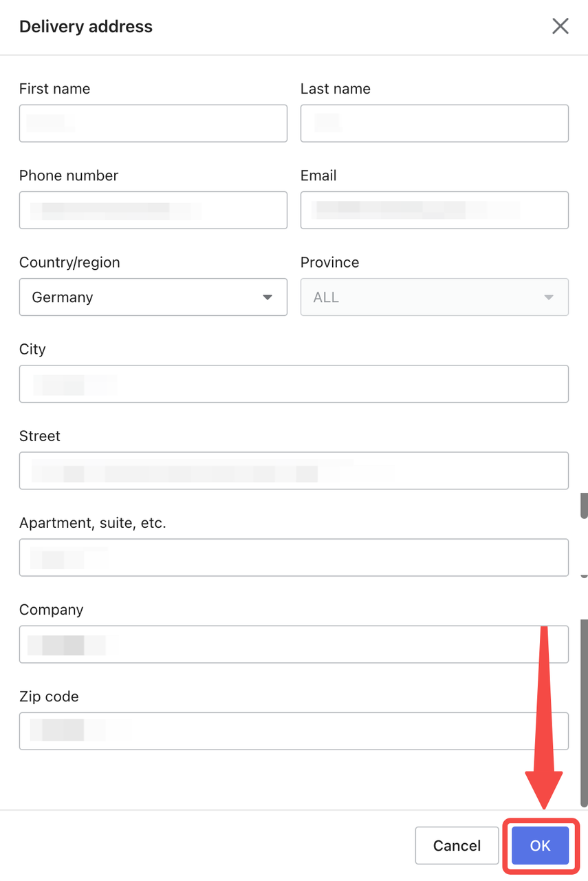Confirm the address with OK
Image resolution: width=588 pixels, height=881 pixels.
pyautogui.click(x=540, y=845)
